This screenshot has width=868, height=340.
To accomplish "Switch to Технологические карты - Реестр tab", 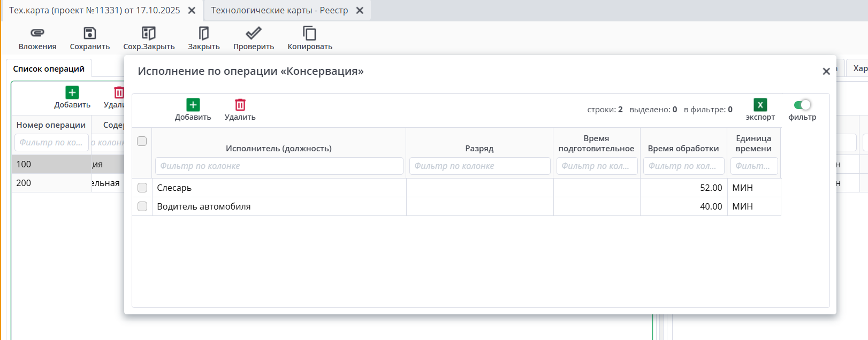I will tap(279, 11).
